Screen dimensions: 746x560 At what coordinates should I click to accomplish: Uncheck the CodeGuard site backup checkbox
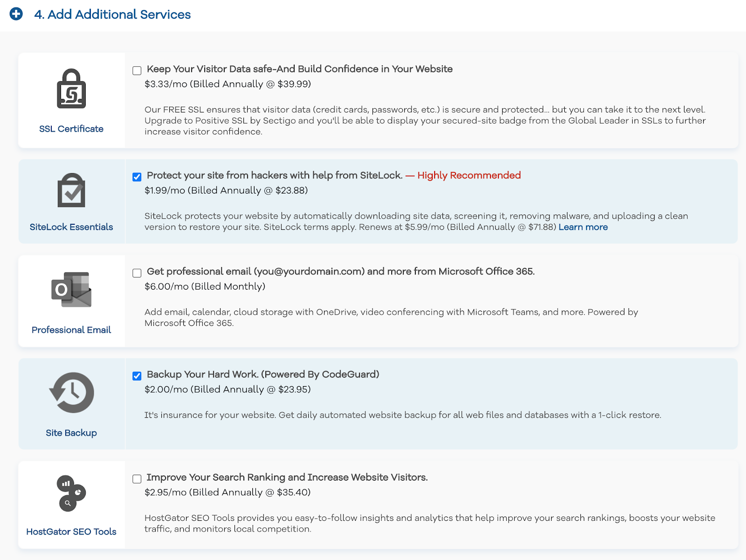(x=137, y=376)
